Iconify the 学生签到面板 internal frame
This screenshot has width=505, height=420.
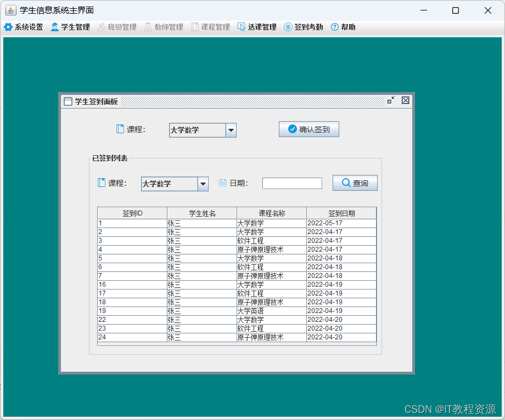point(391,100)
